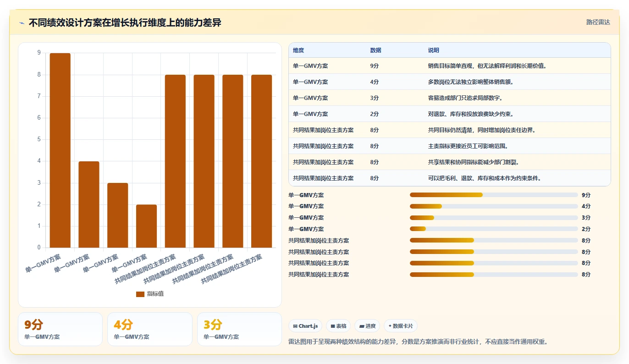Click the progress bar labeled 9分
Image resolution: width=629 pixels, height=364 pixels.
click(494, 195)
